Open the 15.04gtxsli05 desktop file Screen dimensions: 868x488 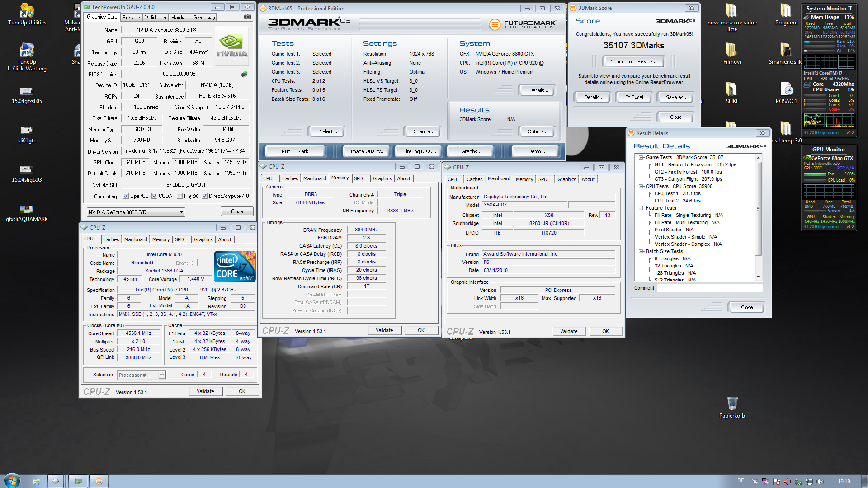[26, 91]
